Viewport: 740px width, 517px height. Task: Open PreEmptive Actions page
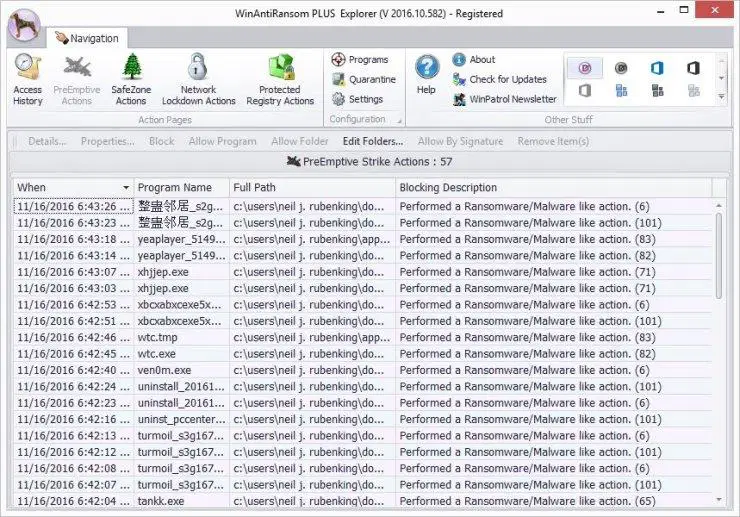click(77, 80)
